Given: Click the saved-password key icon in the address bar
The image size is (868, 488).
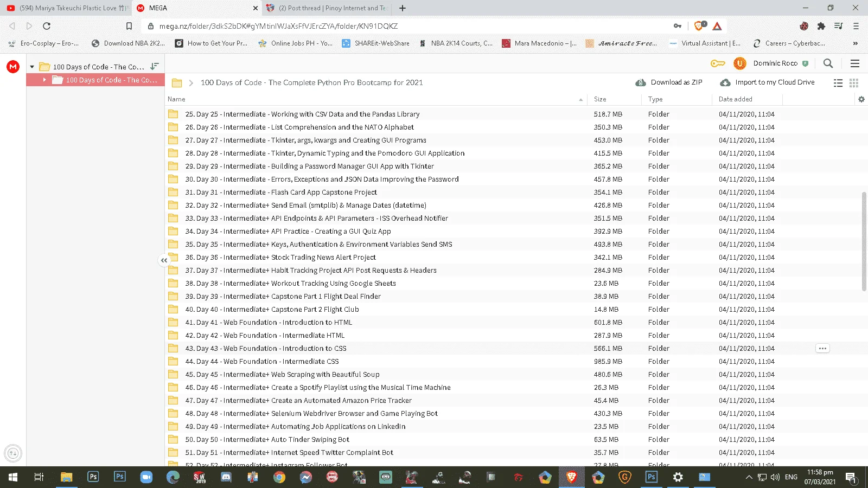Looking at the screenshot, I should click(x=678, y=26).
